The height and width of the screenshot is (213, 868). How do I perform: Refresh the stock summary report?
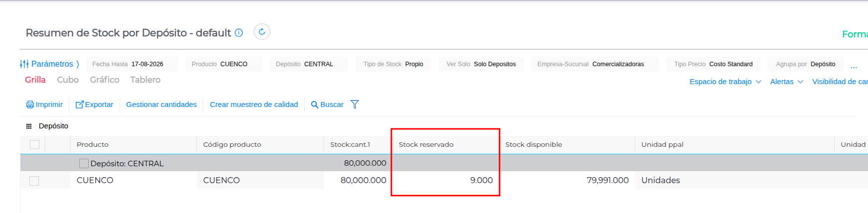262,32
